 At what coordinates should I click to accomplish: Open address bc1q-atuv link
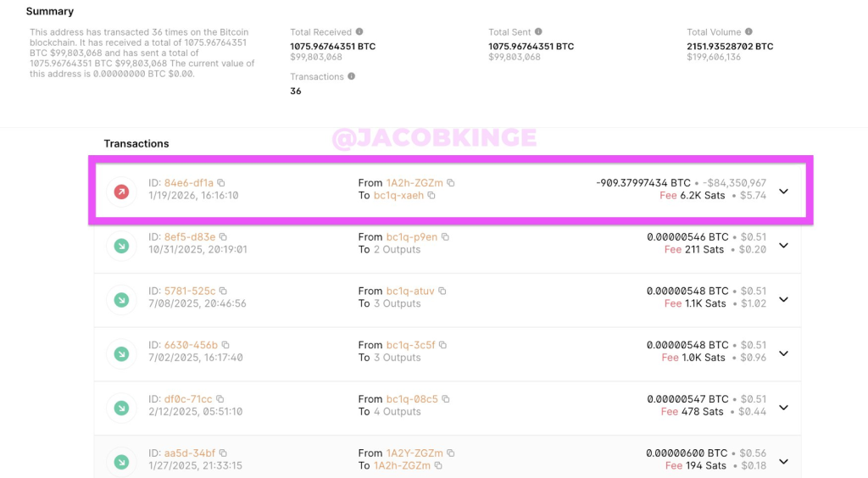coord(410,292)
